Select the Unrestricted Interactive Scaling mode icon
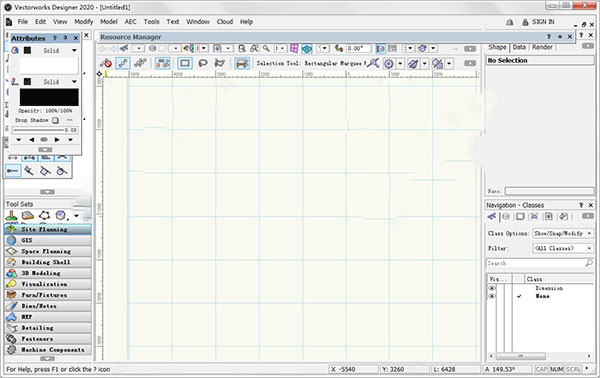The image size is (600, 378). point(140,63)
